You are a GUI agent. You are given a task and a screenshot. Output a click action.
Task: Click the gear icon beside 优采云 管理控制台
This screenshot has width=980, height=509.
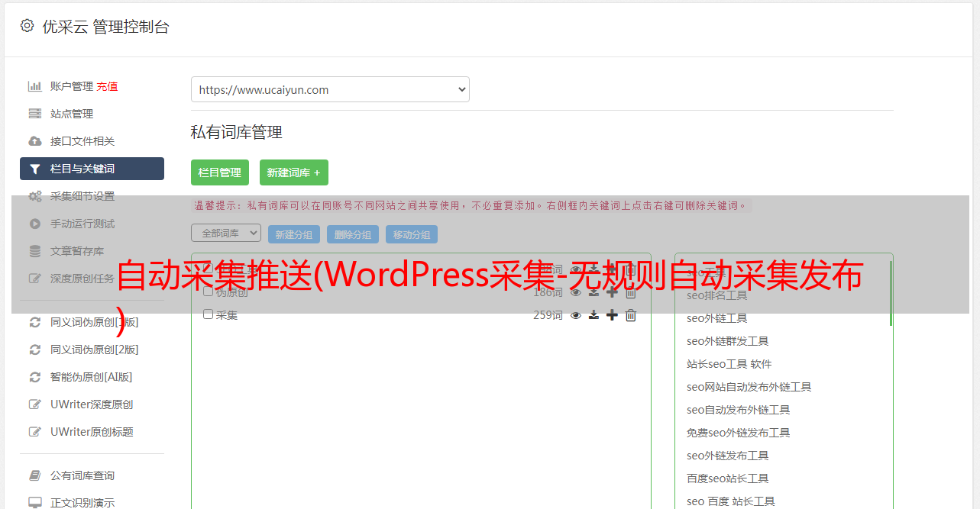(27, 26)
